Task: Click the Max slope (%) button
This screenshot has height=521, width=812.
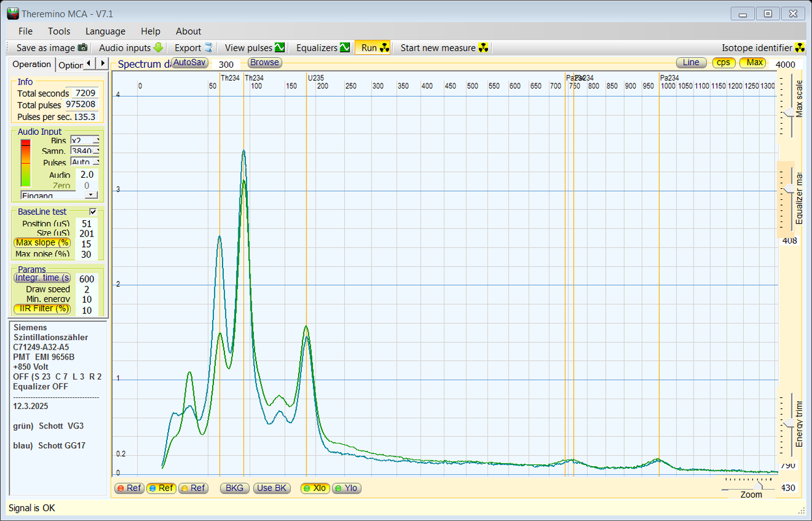Action: click(42, 243)
